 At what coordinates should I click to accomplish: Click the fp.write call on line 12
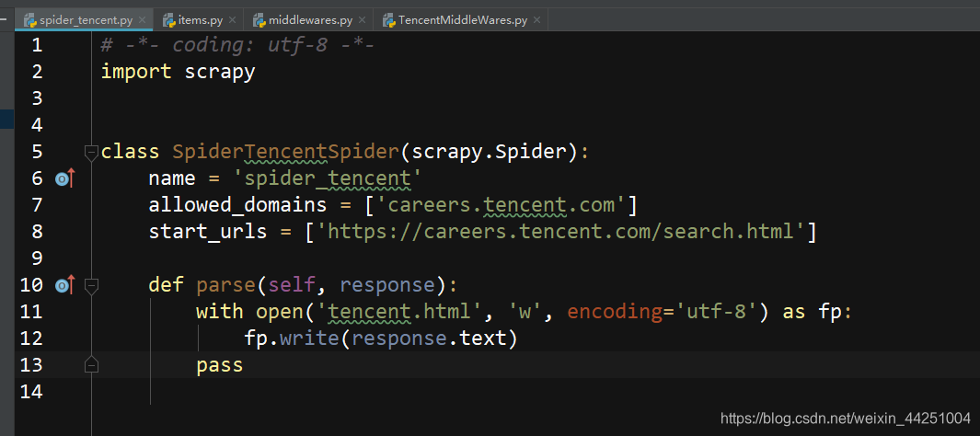tap(292, 338)
